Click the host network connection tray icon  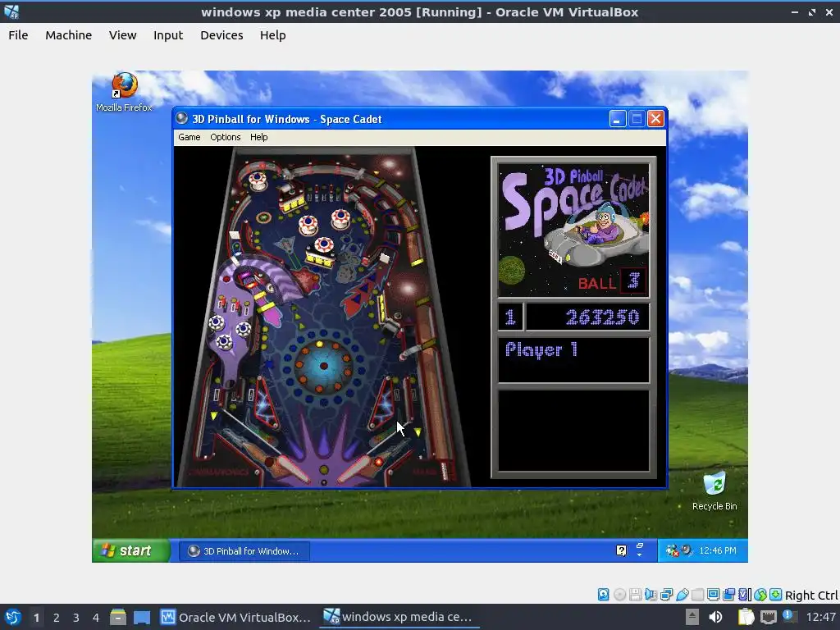coord(768,617)
